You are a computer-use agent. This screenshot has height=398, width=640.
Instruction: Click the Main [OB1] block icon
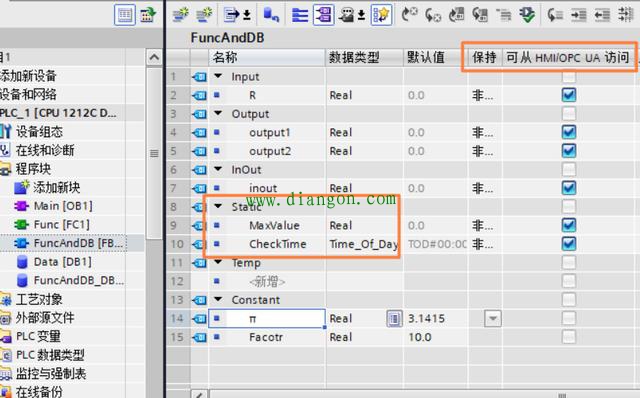click(21, 206)
